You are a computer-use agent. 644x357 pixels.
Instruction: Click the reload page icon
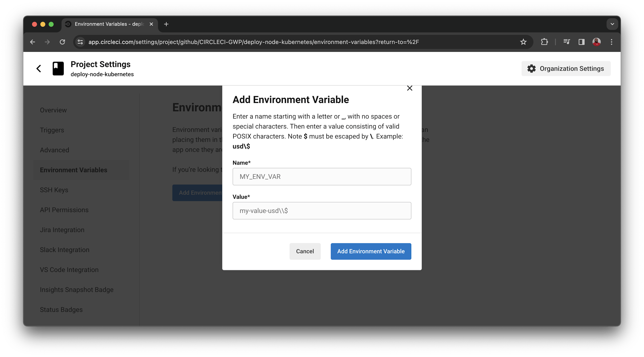(62, 42)
